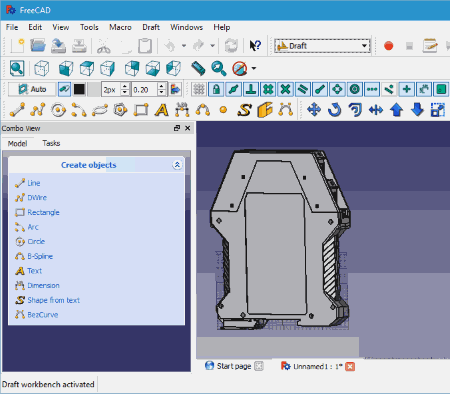
Task: Open the redo history dropdown arrow
Action: pyautogui.click(x=212, y=46)
